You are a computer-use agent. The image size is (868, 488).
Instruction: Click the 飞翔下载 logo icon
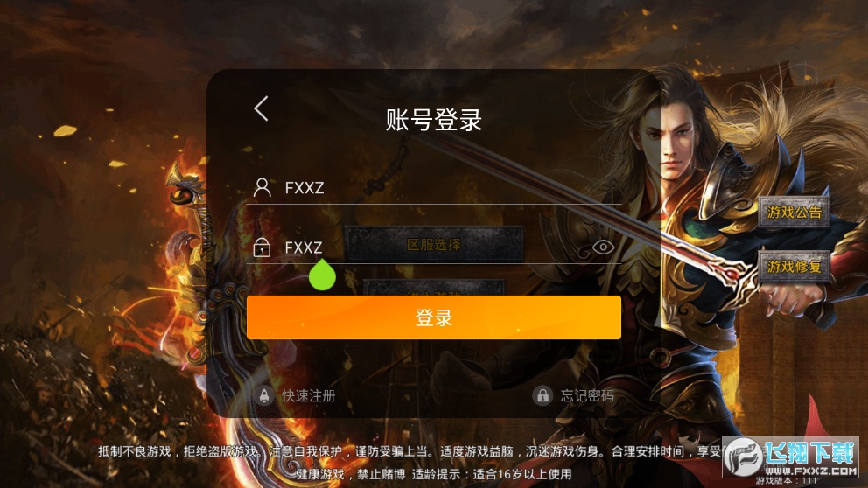point(743,457)
